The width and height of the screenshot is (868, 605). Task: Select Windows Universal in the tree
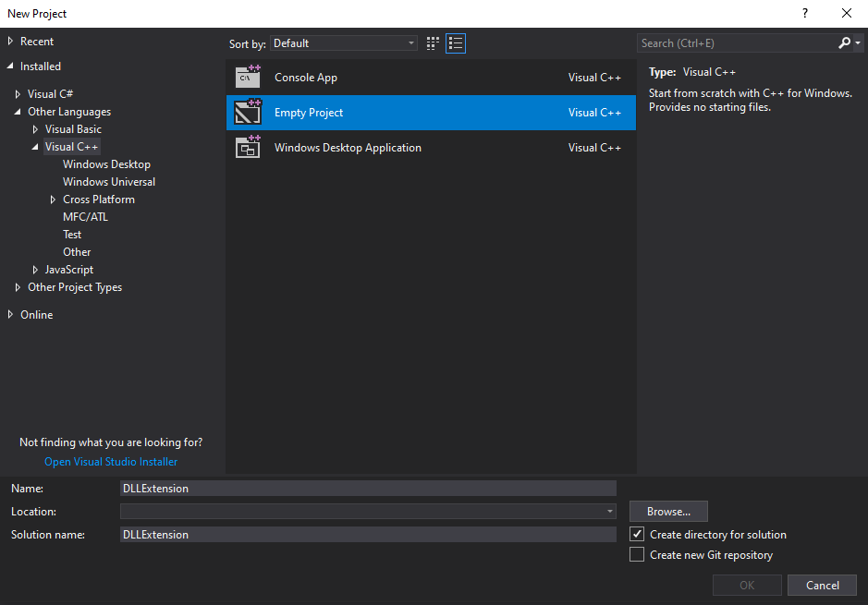click(109, 182)
